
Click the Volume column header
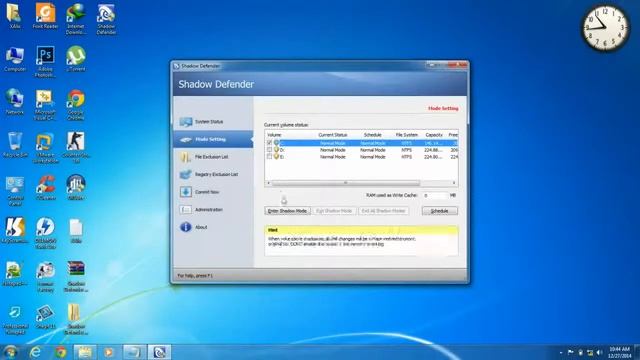point(274,135)
